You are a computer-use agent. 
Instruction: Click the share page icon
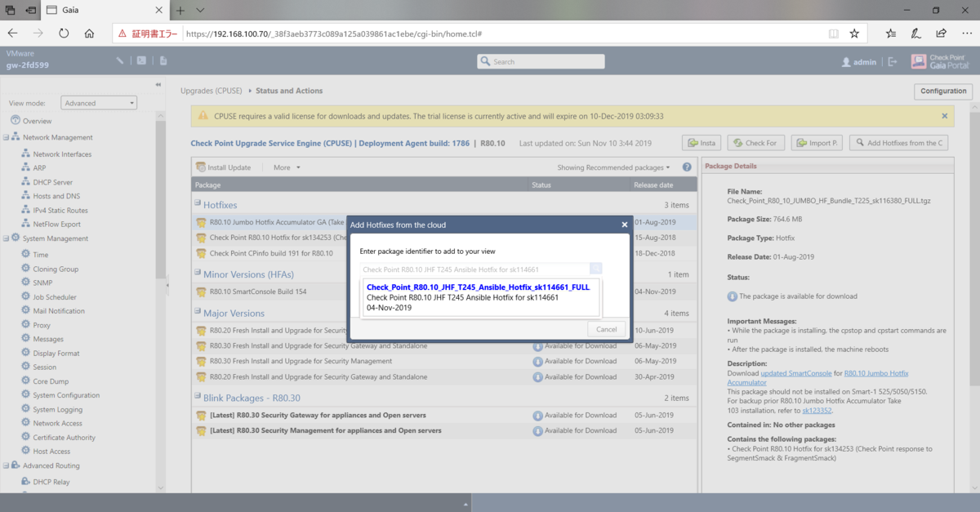[942, 33]
